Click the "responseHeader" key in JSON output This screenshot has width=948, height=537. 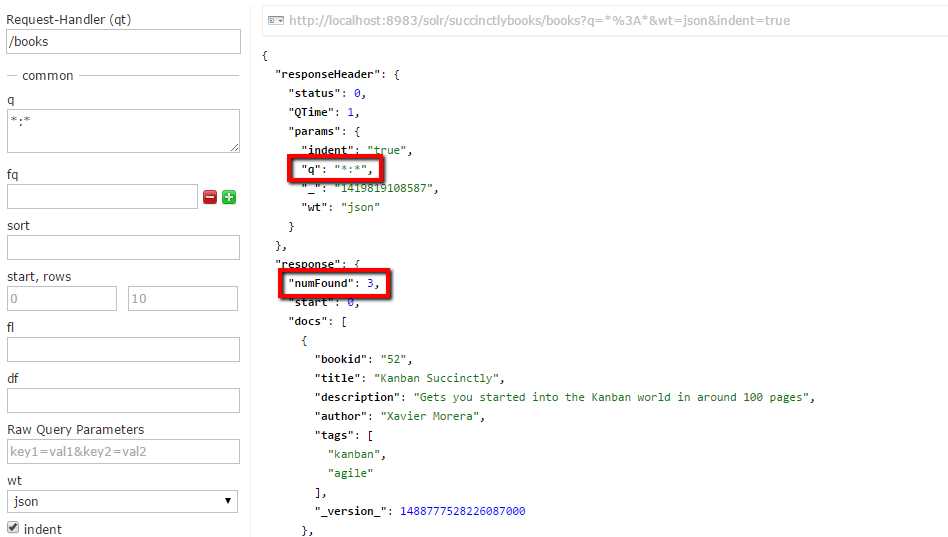328,74
